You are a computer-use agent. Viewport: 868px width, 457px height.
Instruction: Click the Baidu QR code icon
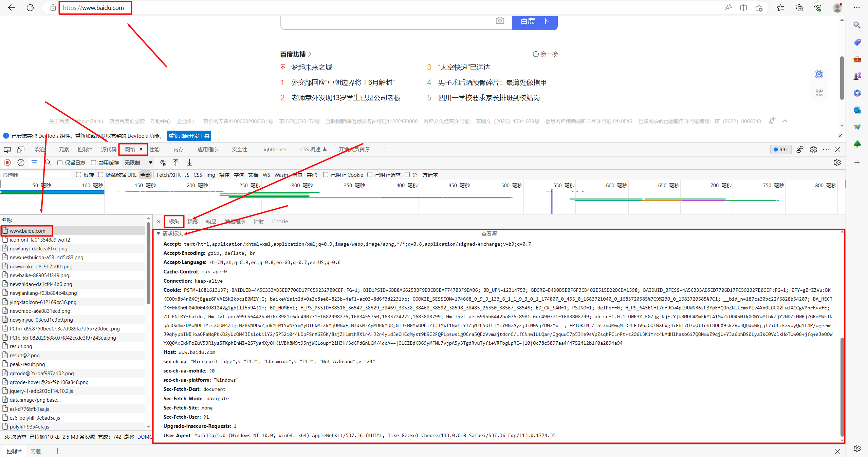819,93
